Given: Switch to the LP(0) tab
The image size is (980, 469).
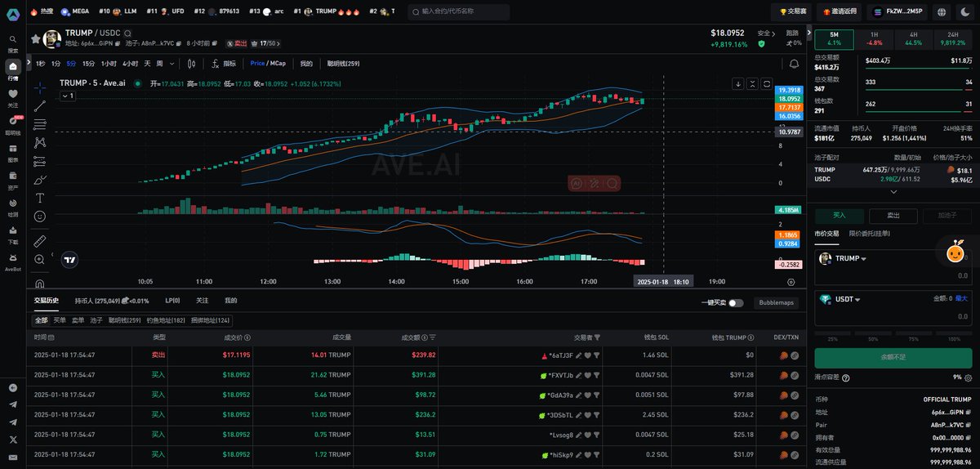Looking at the screenshot, I should [172, 301].
